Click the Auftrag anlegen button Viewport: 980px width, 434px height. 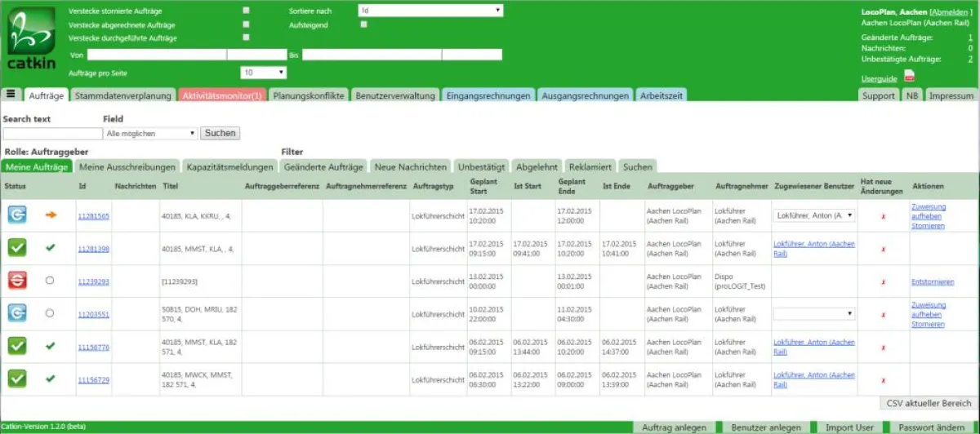pos(674,427)
